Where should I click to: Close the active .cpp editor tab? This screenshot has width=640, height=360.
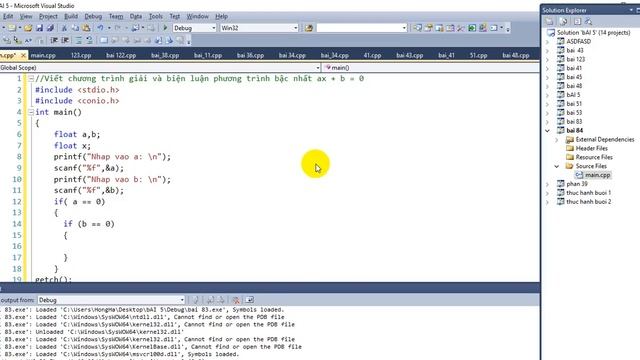pos(23,55)
